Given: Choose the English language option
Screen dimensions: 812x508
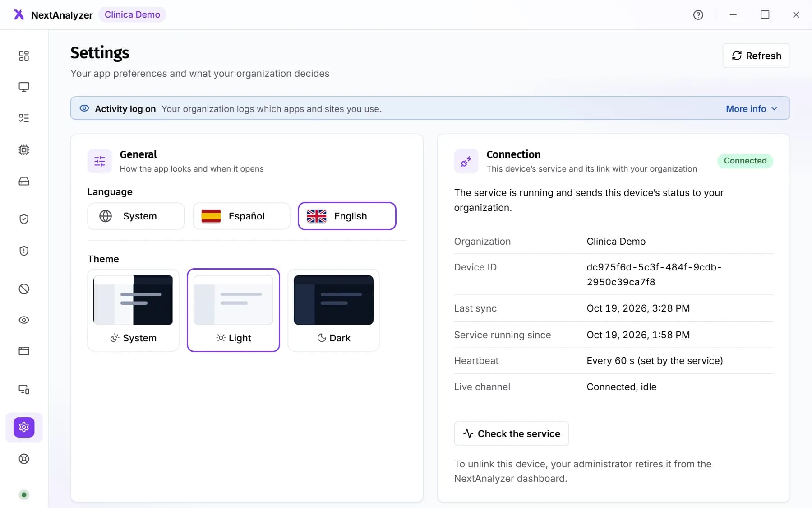Looking at the screenshot, I should [347, 216].
